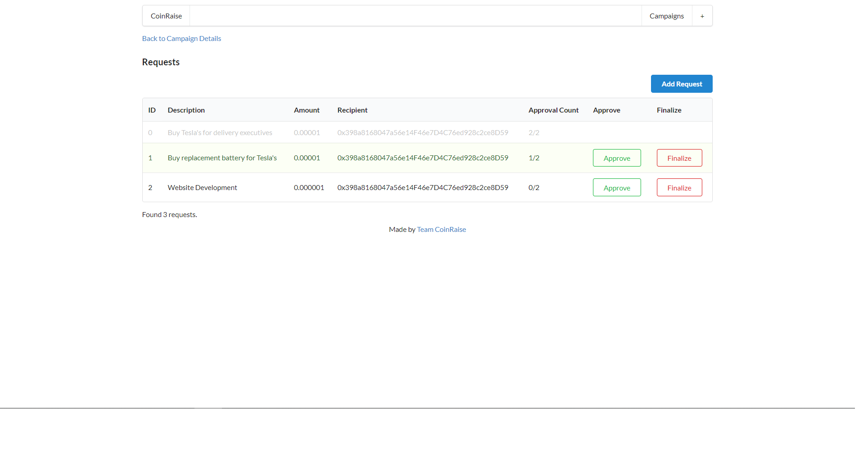Click the ID column header

click(152, 110)
